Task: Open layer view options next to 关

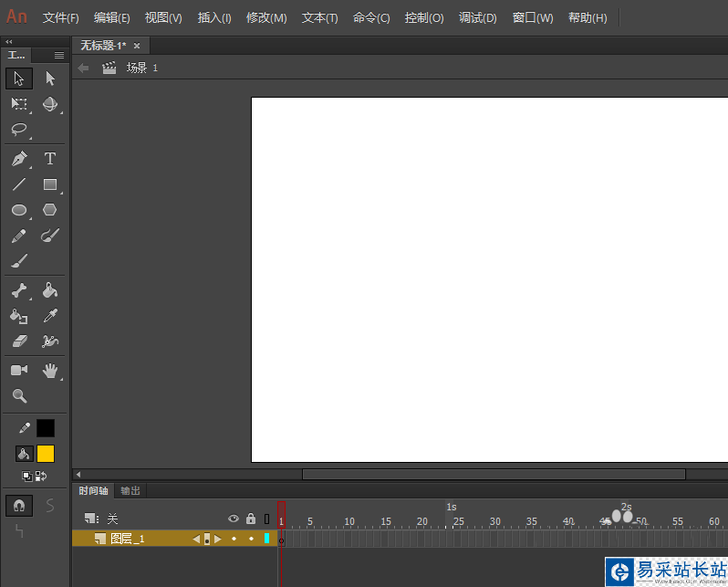Action: tap(91, 519)
